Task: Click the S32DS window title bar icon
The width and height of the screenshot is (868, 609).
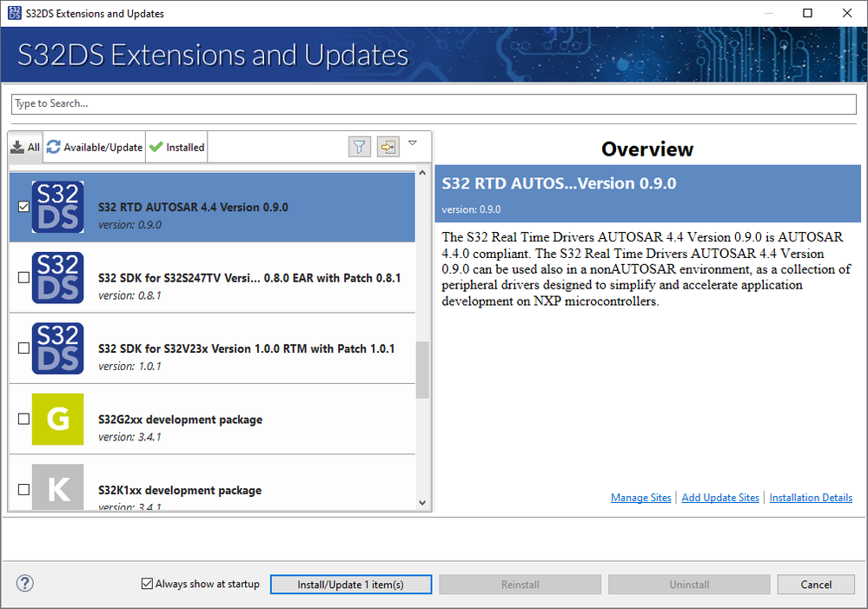Action: (x=15, y=13)
